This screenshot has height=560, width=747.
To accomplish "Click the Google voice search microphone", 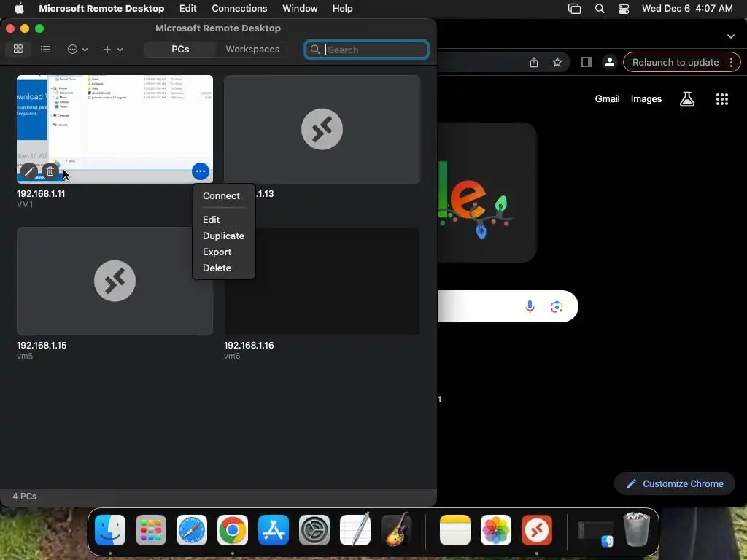I will pyautogui.click(x=530, y=307).
